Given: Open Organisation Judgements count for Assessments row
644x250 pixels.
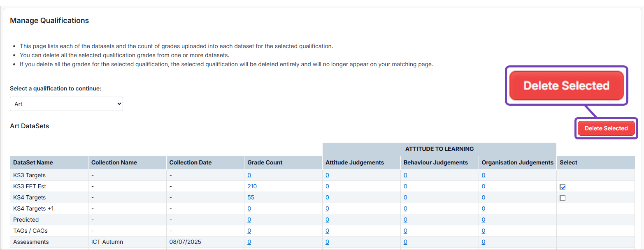Looking at the screenshot, I should [483, 242].
